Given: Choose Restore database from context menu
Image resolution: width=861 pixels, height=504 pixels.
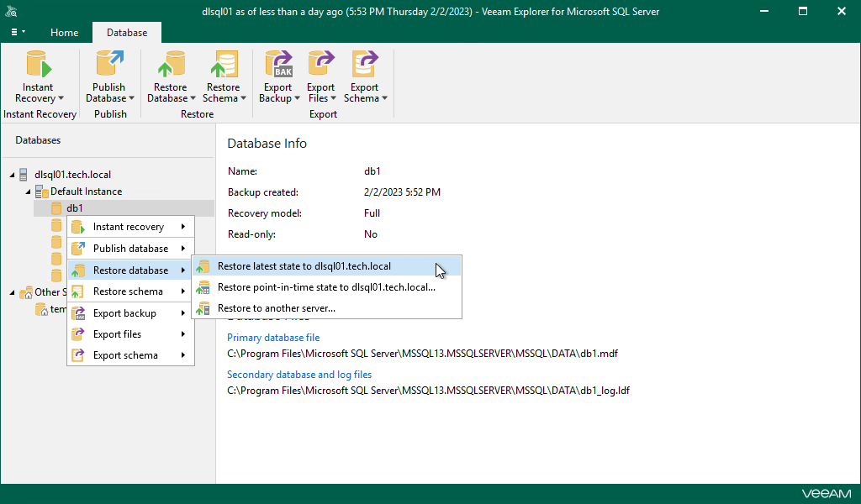Looking at the screenshot, I should pyautogui.click(x=130, y=270).
